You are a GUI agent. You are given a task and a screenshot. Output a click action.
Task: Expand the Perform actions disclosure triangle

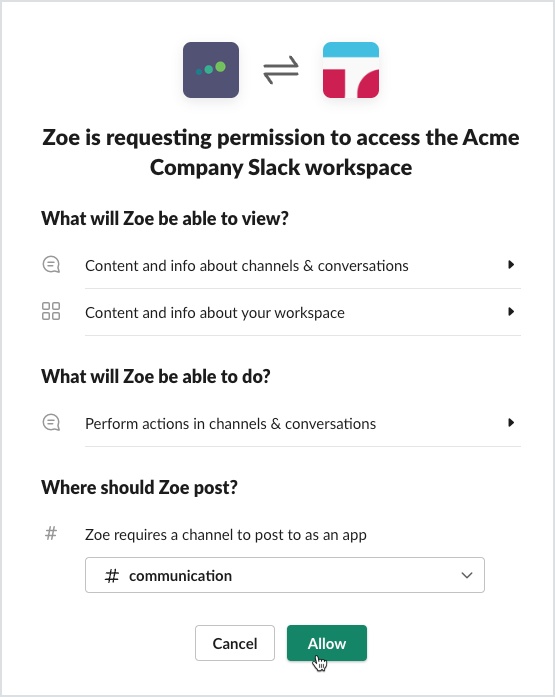(x=511, y=422)
